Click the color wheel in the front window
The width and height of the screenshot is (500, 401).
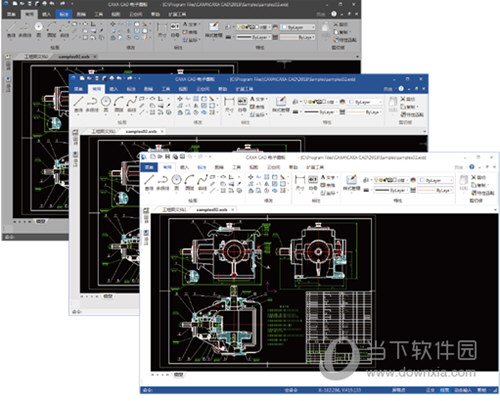click(413, 180)
